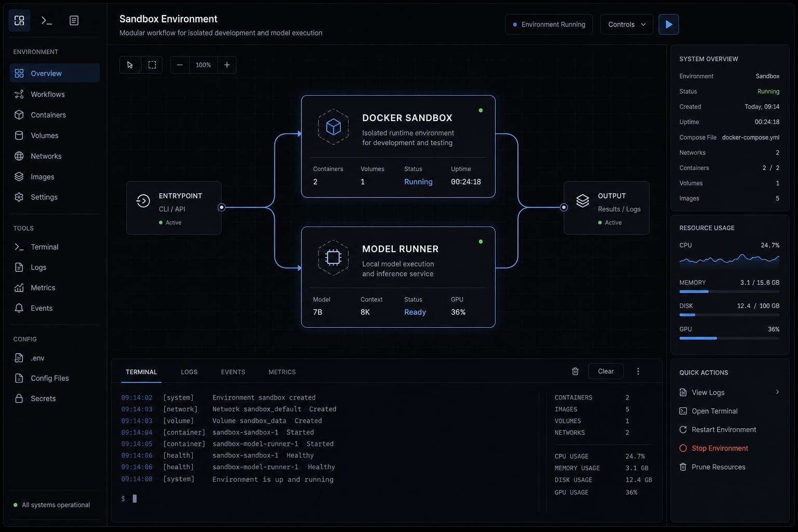This screenshot has width=798, height=532.
Task: Open the Controls dropdown
Action: pos(627,24)
